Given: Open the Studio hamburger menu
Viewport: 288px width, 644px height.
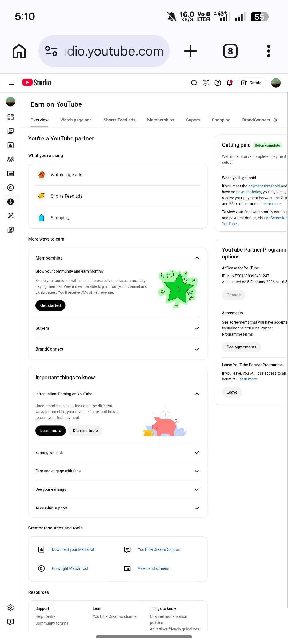Looking at the screenshot, I should coord(11,83).
